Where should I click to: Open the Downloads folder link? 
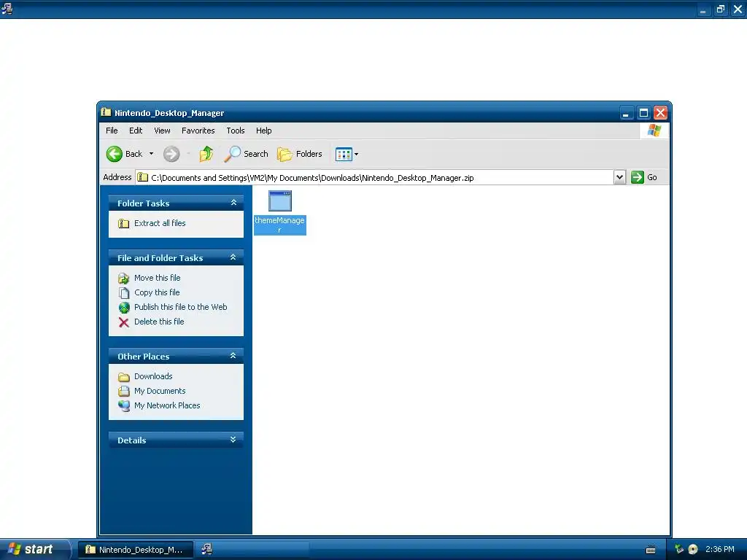(153, 377)
